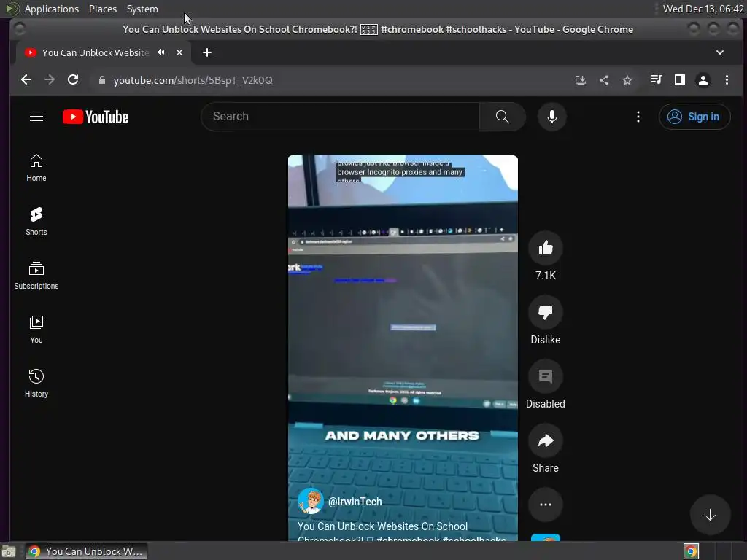Open the Places menu
This screenshot has height=560, width=747.
pos(103,9)
